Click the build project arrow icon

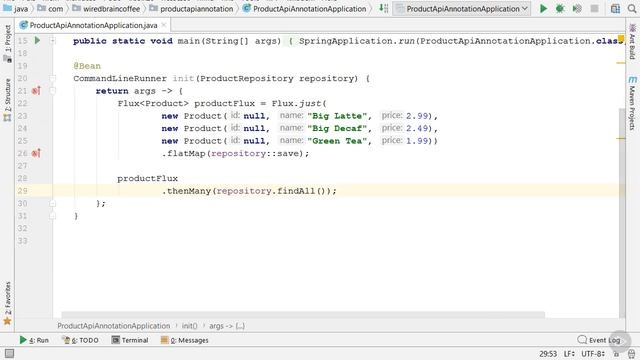[x=383, y=8]
